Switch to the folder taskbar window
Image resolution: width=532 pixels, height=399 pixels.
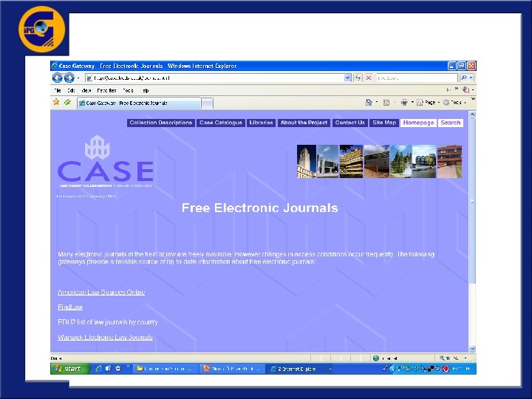[x=165, y=369]
